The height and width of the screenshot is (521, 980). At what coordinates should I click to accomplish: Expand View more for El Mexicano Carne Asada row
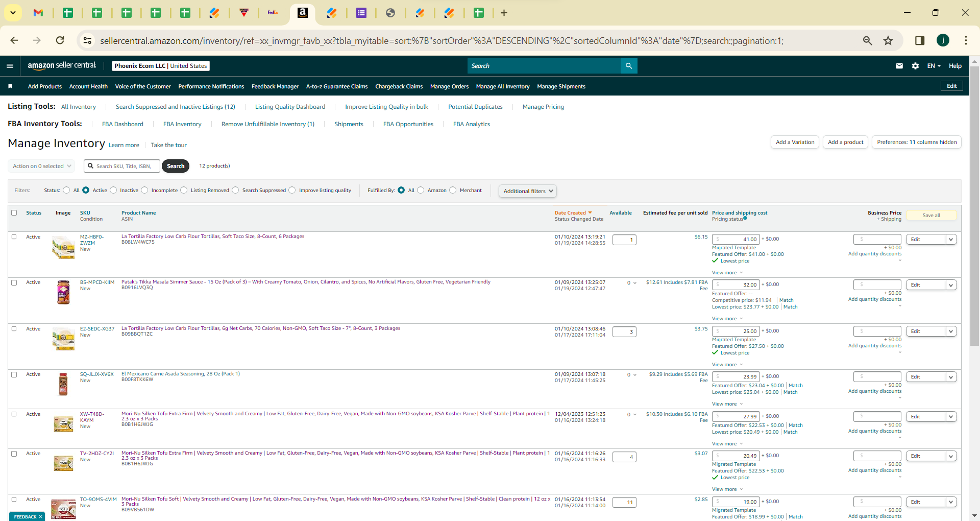point(727,404)
